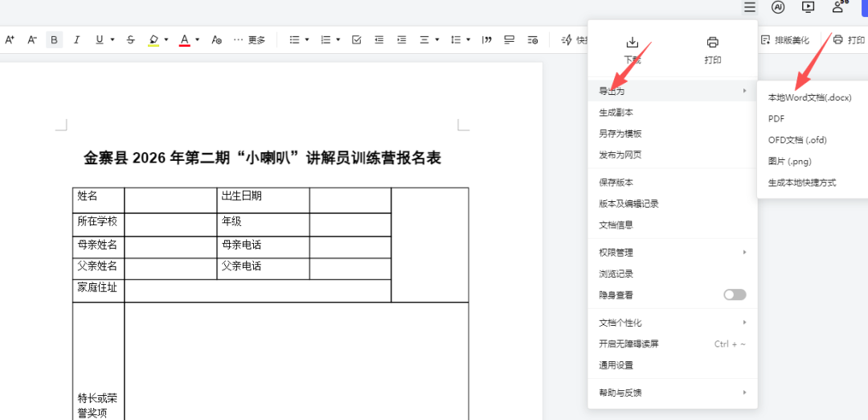Image resolution: width=868 pixels, height=420 pixels.
Task: Click toolbar 打印 print button
Action: tap(850, 40)
